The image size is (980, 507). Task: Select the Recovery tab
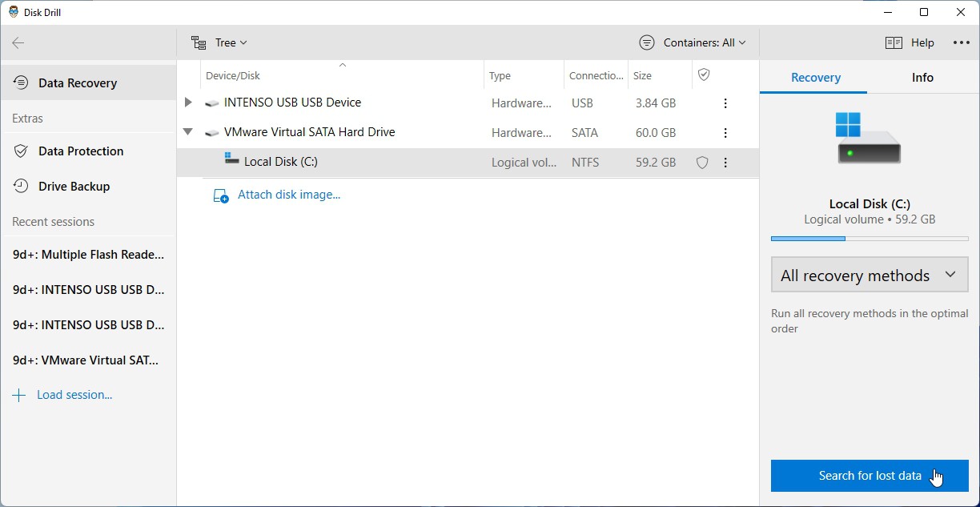[815, 78]
